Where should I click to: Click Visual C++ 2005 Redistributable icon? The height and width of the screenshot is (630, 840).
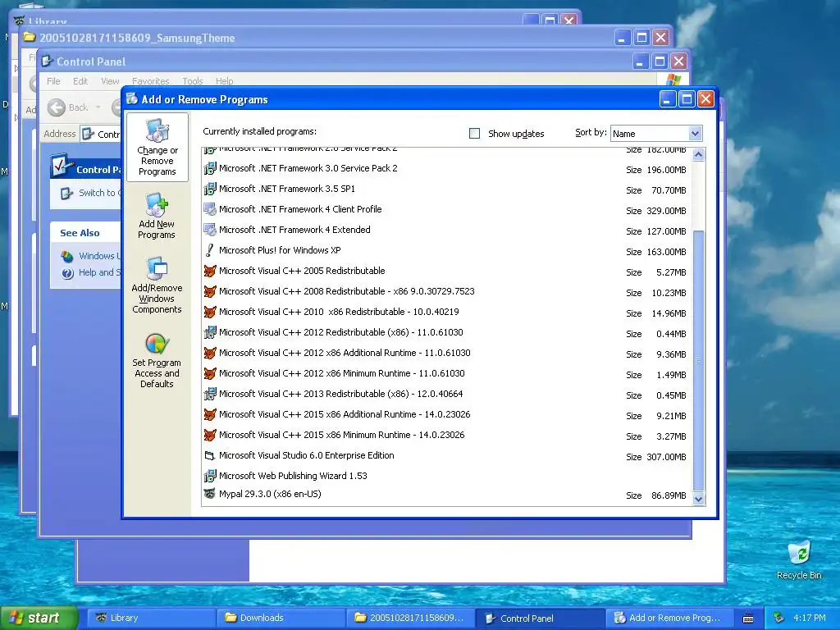[210, 271]
